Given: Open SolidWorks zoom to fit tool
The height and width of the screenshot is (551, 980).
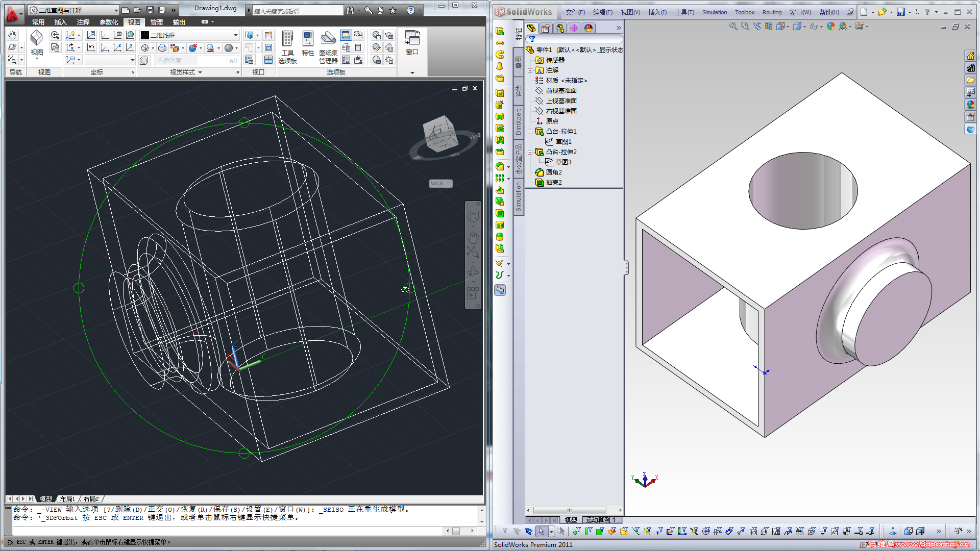Looking at the screenshot, I should [733, 27].
